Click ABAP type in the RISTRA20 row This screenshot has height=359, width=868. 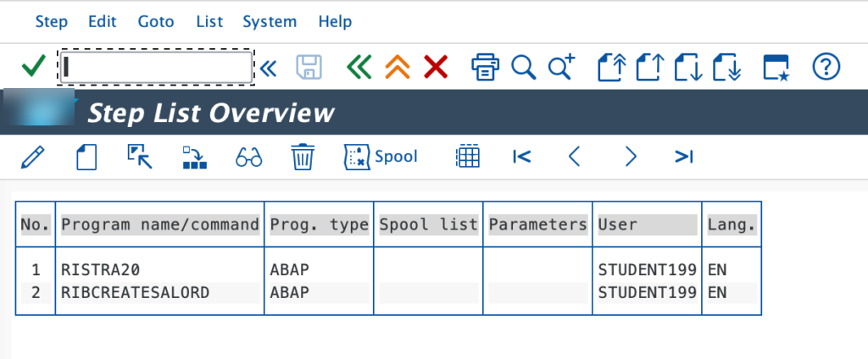290,270
